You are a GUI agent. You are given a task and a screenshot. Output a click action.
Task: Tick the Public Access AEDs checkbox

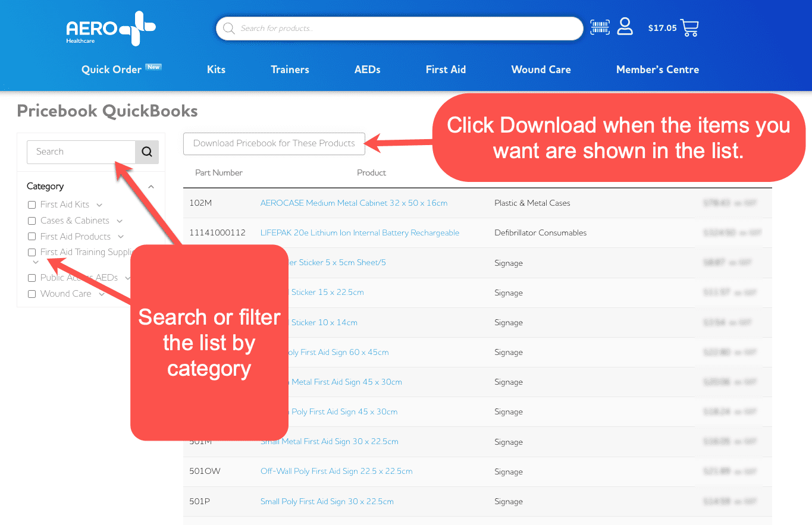tap(32, 278)
